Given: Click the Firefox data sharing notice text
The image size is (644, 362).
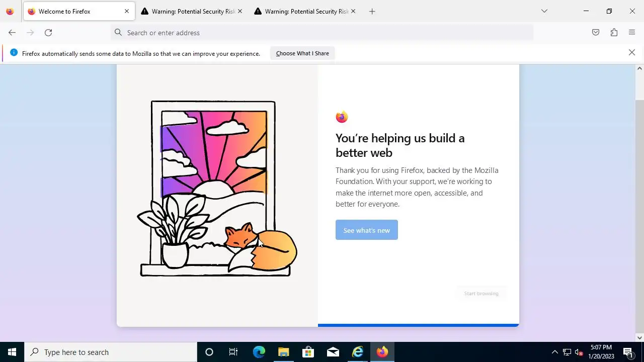Looking at the screenshot, I should (141, 53).
